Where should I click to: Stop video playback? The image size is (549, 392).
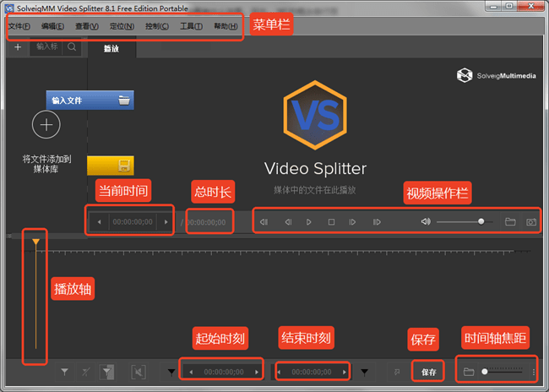[x=331, y=221]
